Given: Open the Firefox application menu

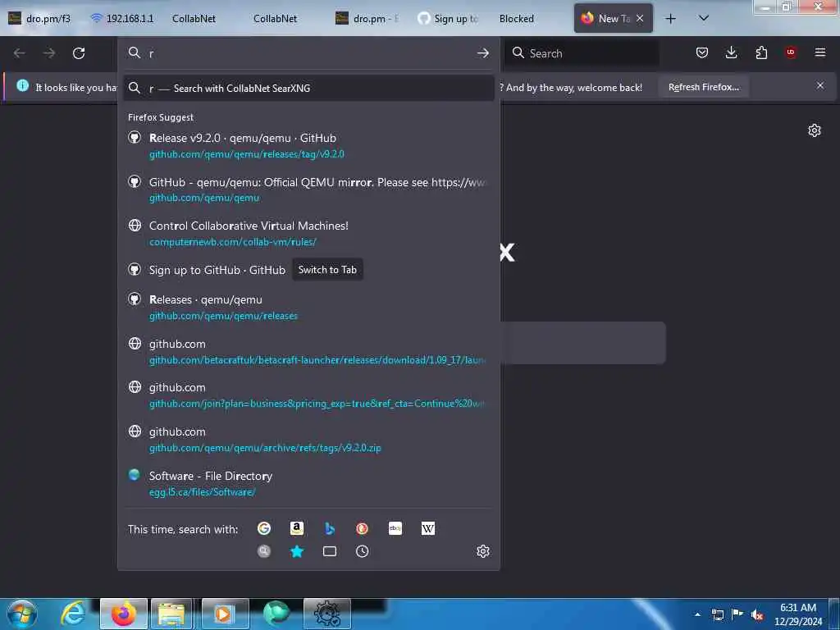Looking at the screenshot, I should [820, 52].
